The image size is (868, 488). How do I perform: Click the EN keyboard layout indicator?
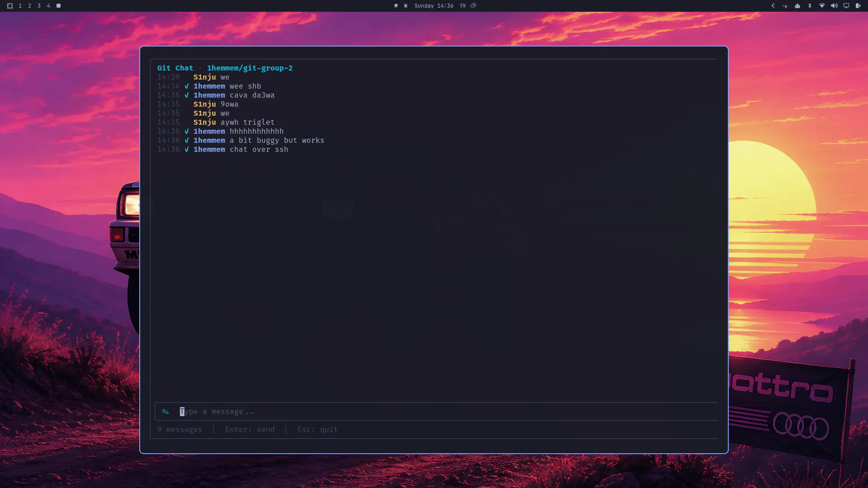point(462,6)
